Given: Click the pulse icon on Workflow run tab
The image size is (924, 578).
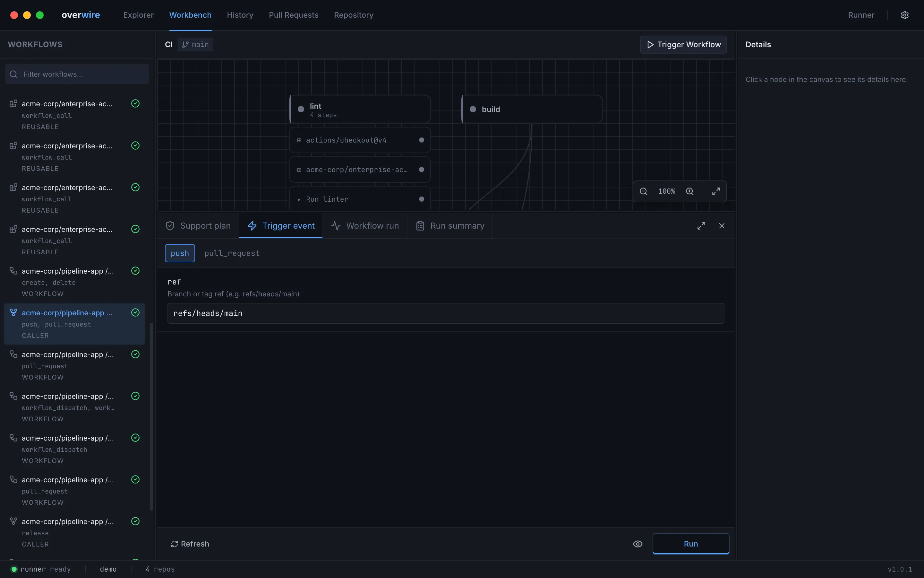Looking at the screenshot, I should point(336,226).
